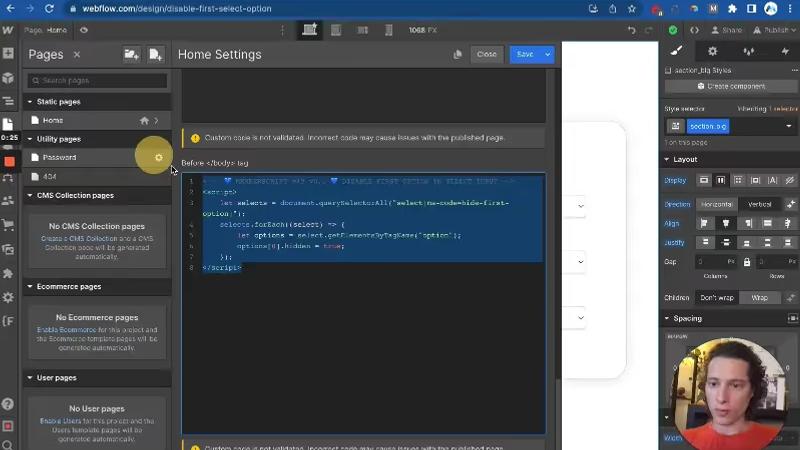The image size is (800, 450).
Task: Set children to Don't wrap
Action: 716,298
